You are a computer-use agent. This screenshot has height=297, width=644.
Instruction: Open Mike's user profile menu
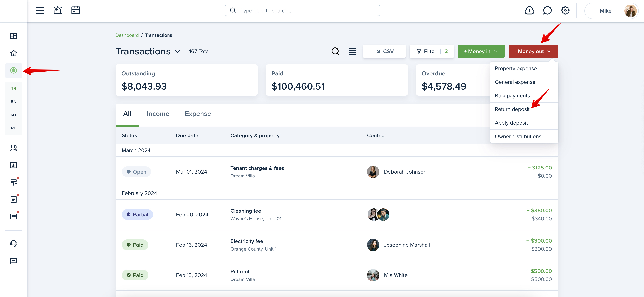pyautogui.click(x=612, y=11)
